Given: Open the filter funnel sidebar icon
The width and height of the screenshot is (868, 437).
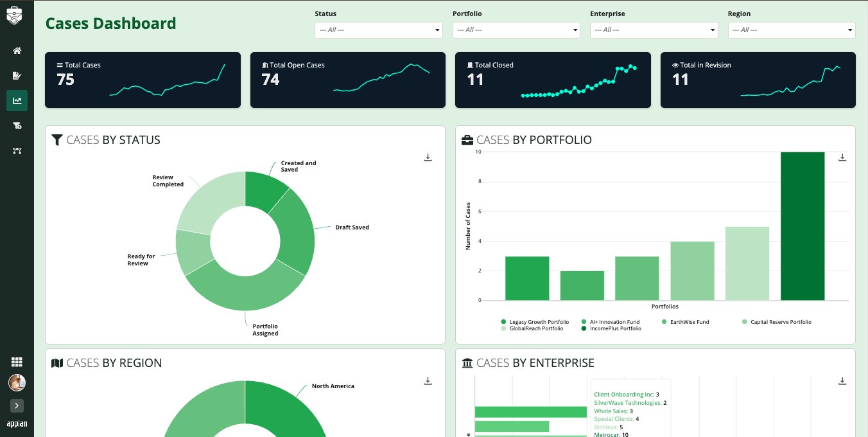Looking at the screenshot, I should coord(17,126).
